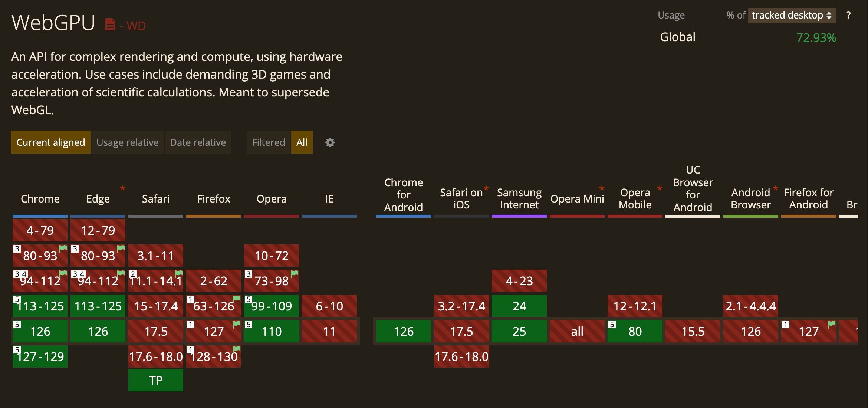Select the Firefox version 127 green cell
This screenshot has width=868, height=408.
213,330
